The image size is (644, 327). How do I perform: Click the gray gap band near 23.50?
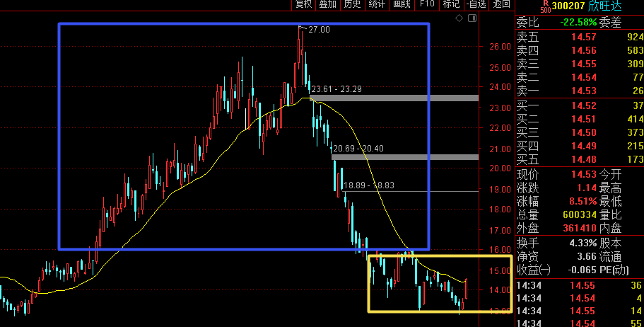(394, 98)
